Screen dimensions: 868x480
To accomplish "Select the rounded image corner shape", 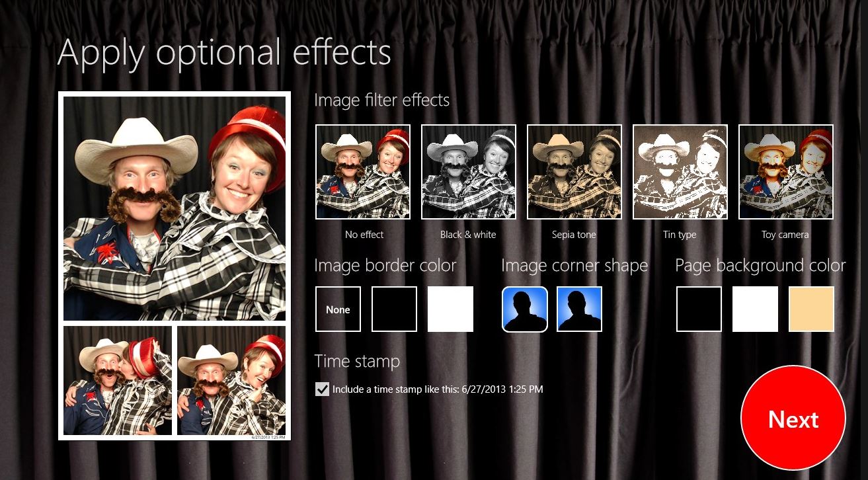I will (525, 309).
